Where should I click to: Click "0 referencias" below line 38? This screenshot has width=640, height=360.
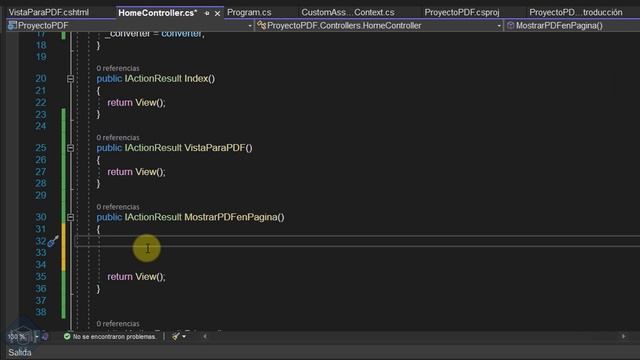point(118,324)
